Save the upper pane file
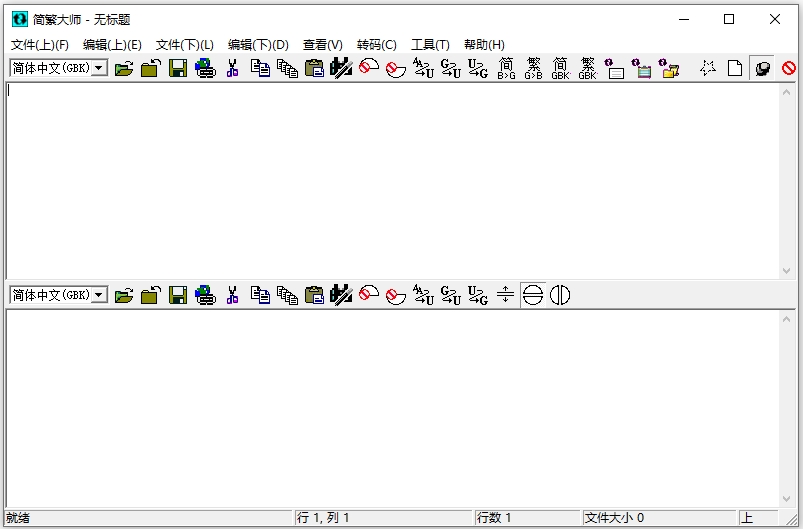 coord(178,68)
